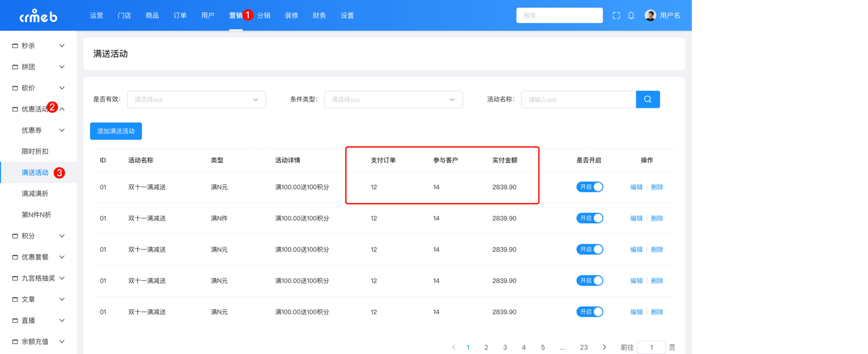This screenshot has height=354, width=868.
Task: Go to page 5
Action: pos(542,347)
